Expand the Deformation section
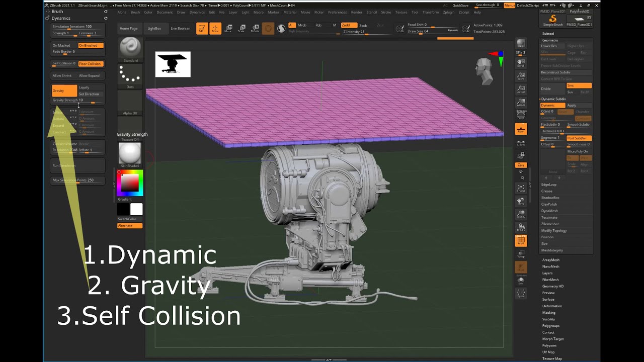The image size is (644, 362). [x=552, y=306]
